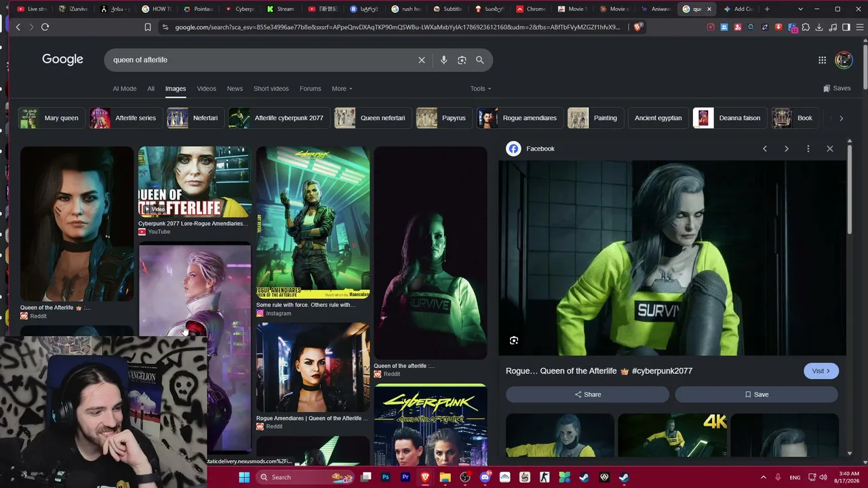The image size is (868, 488).
Task: Open the Brave main hamburger menu
Action: pyautogui.click(x=859, y=27)
